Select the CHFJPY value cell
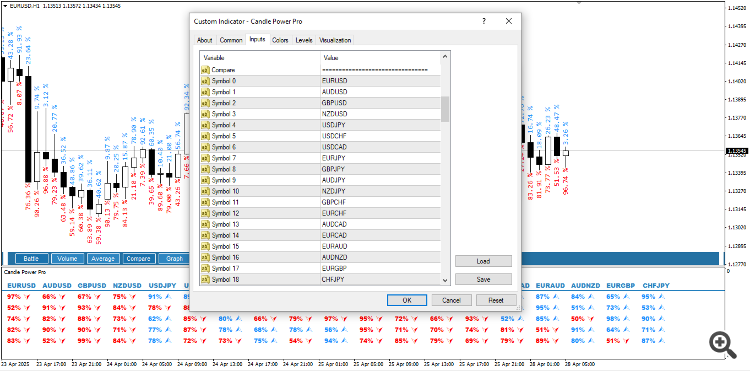Screen dimensions: 750x371 tap(380, 279)
